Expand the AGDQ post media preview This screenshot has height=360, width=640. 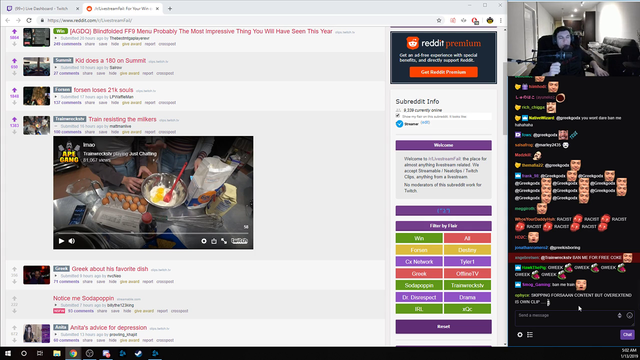[x=56, y=38]
